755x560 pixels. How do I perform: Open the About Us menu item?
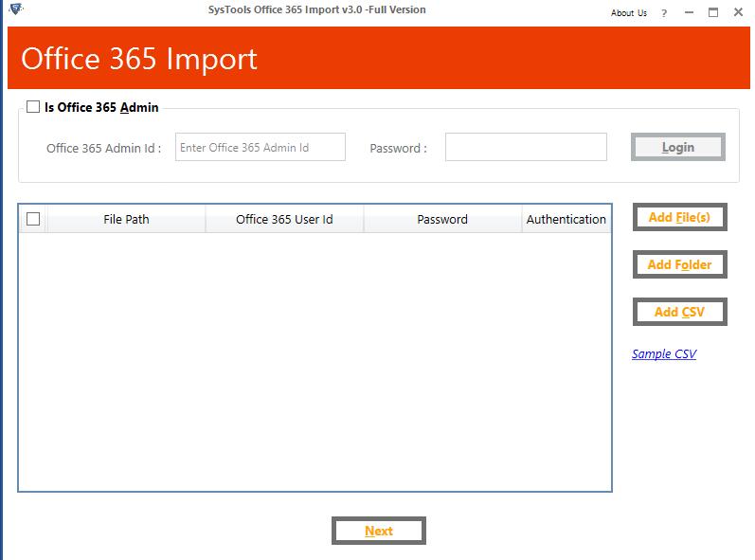point(628,13)
